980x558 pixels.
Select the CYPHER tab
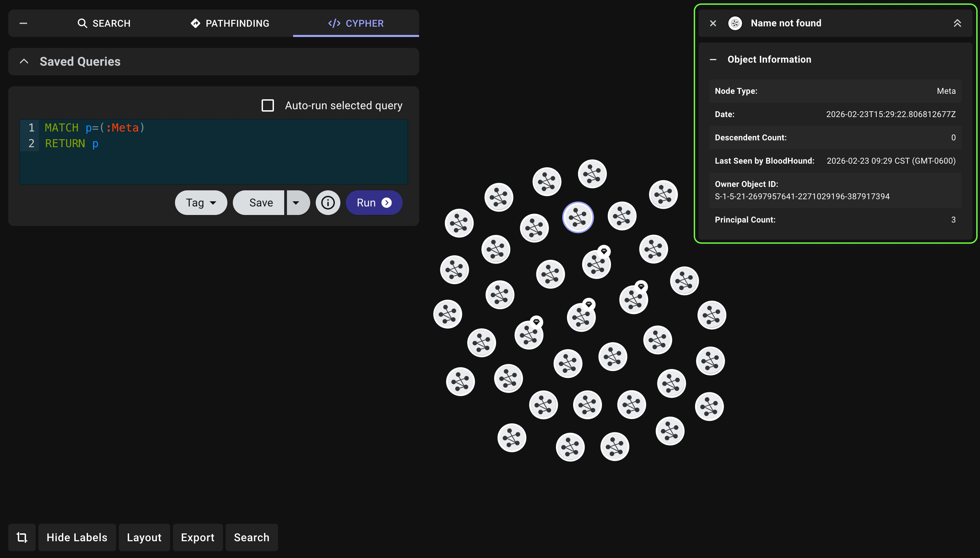click(x=356, y=23)
